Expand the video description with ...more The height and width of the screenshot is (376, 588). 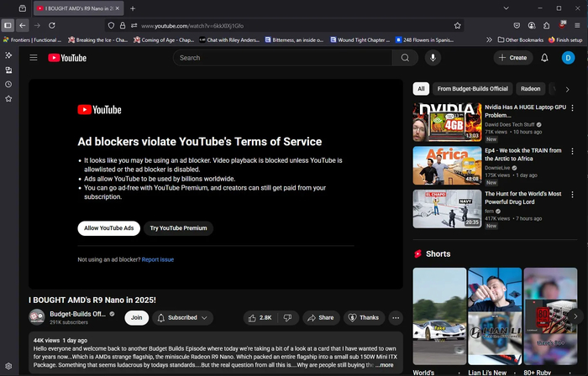coord(384,365)
